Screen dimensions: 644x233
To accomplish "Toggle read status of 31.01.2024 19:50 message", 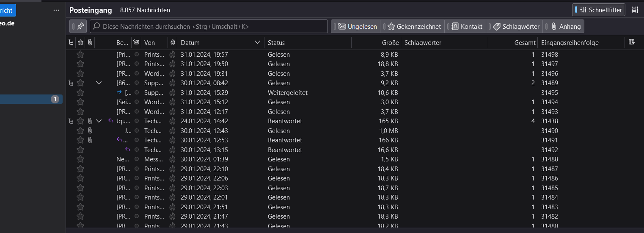I will (x=136, y=64).
